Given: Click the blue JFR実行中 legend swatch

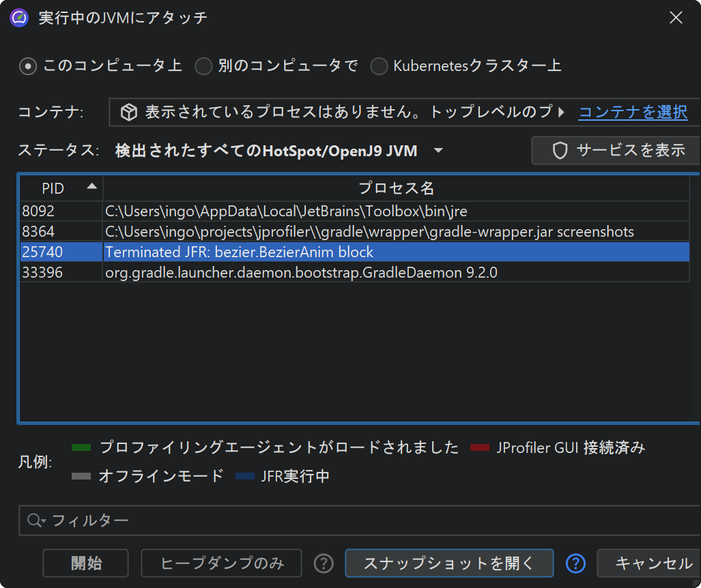Looking at the screenshot, I should click(x=245, y=476).
